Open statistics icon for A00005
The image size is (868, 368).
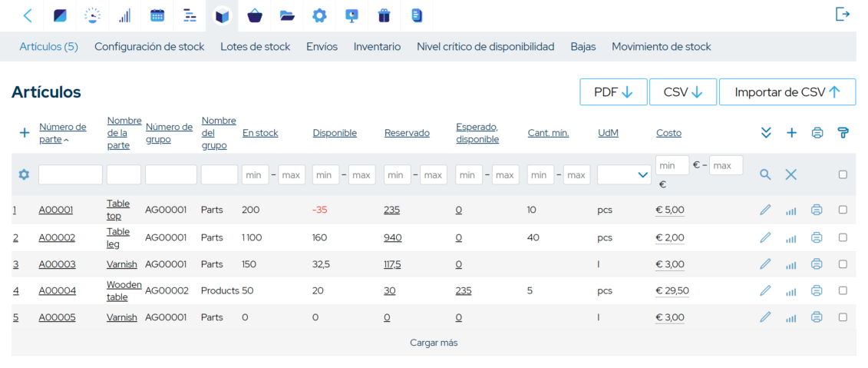click(x=791, y=318)
